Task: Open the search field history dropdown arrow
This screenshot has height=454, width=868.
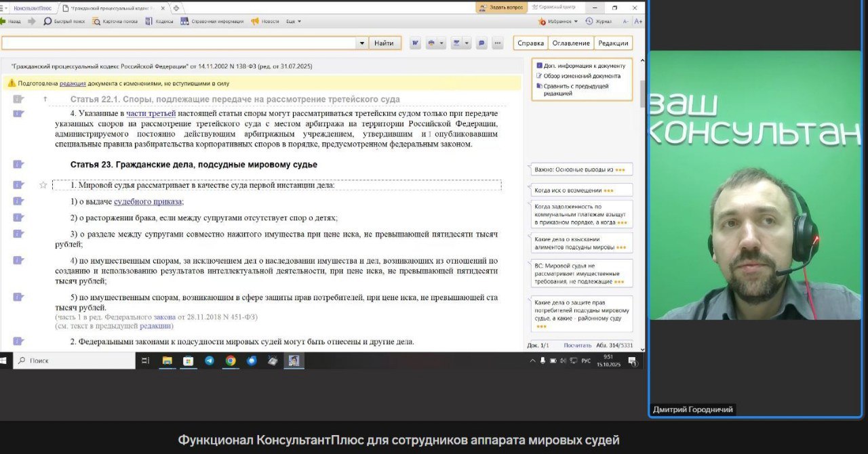Action: point(361,43)
